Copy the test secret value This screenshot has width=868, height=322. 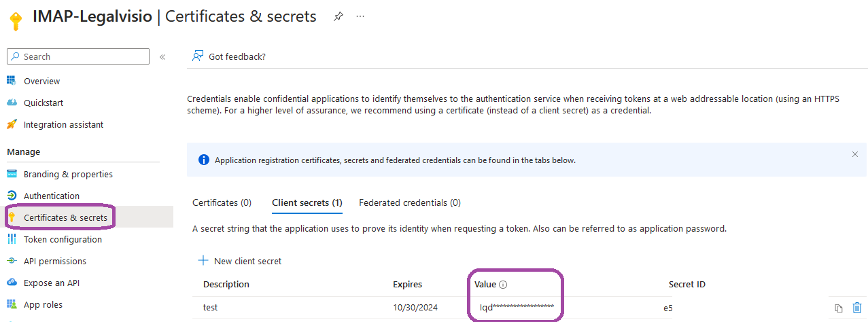pyautogui.click(x=839, y=308)
